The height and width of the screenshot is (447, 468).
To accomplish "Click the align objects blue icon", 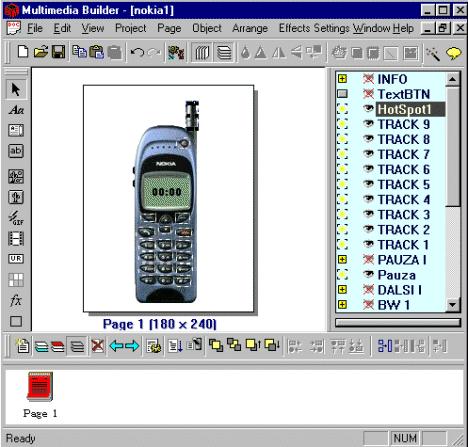I will pyautogui.click(x=385, y=345).
